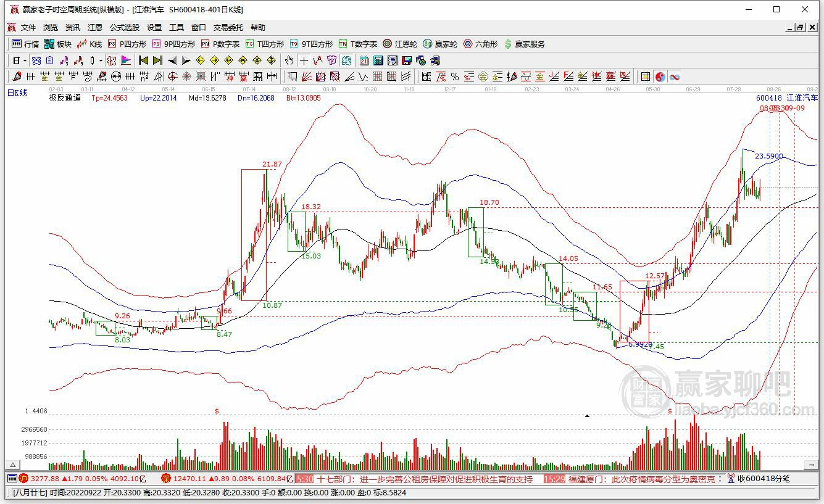Click the percent sign tool icon
Viewport: 824px width, 504px height.
(x=455, y=76)
